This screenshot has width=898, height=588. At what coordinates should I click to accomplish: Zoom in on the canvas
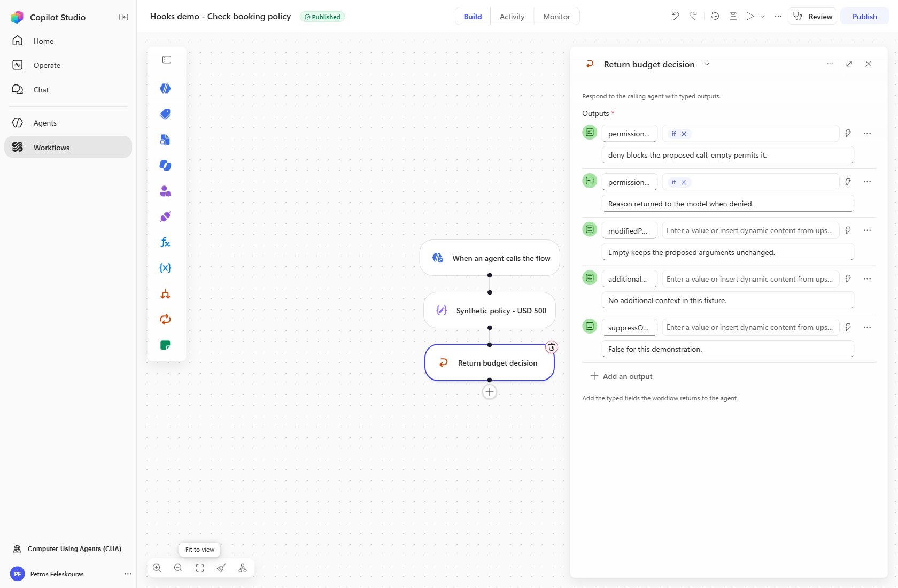(x=157, y=568)
